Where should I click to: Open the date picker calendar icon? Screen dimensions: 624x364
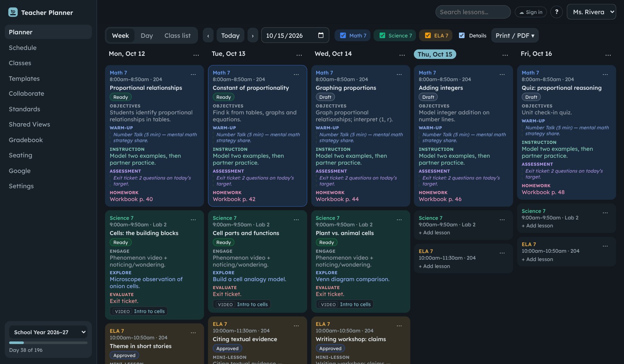coord(321,35)
